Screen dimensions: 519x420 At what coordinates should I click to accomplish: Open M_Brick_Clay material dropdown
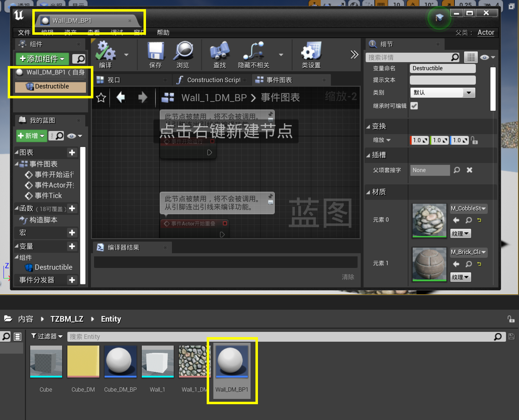469,252
